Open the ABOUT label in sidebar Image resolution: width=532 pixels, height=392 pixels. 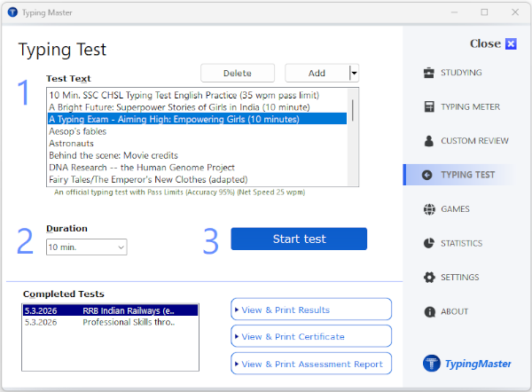tap(454, 311)
